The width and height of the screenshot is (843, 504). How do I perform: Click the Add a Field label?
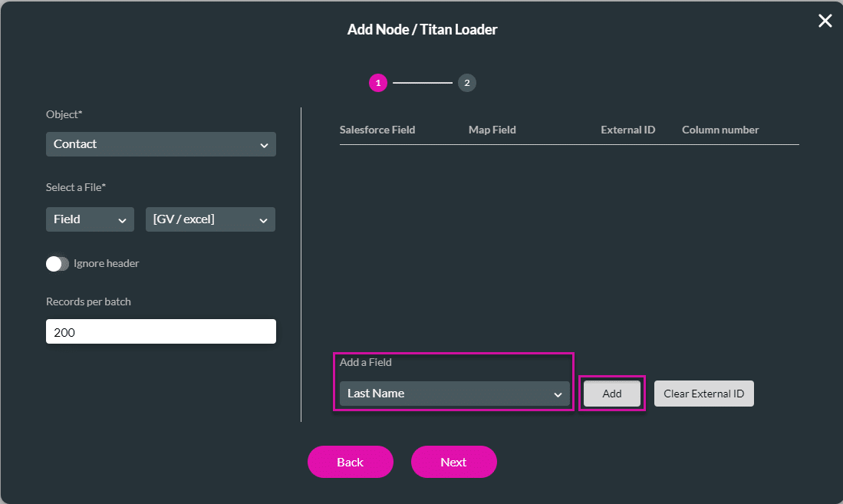pos(369,362)
